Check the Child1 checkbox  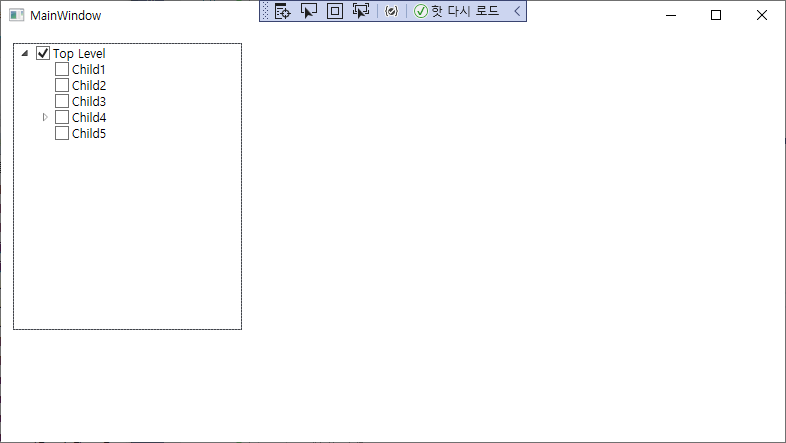click(x=62, y=69)
